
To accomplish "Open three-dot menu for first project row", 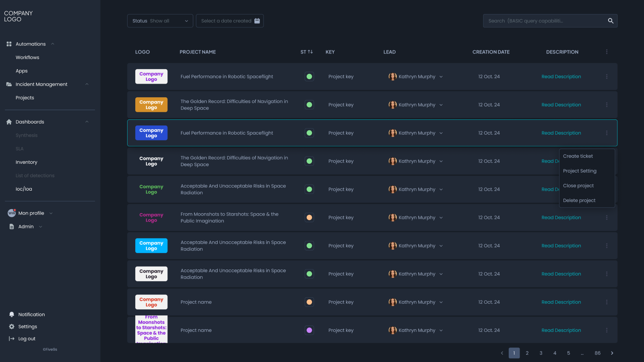I will (x=607, y=76).
